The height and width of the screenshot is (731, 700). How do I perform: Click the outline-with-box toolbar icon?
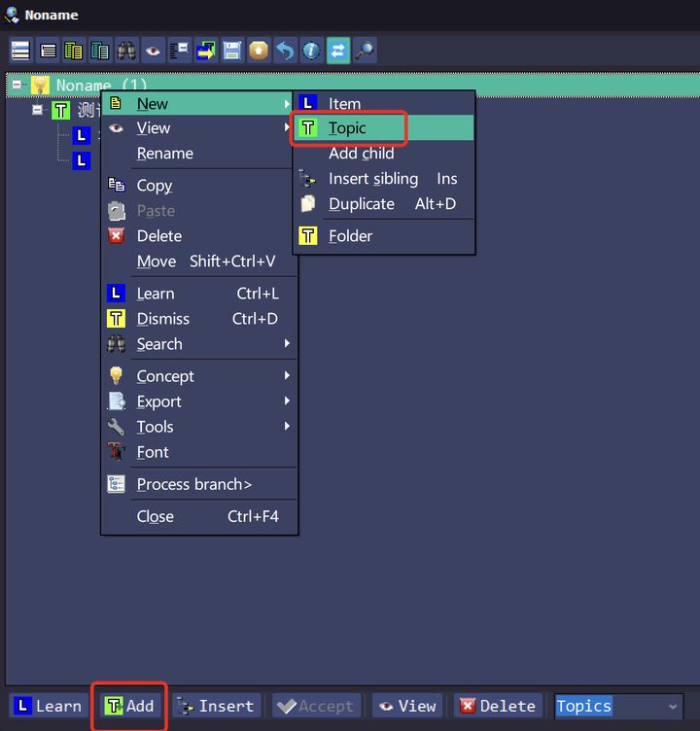(x=180, y=51)
